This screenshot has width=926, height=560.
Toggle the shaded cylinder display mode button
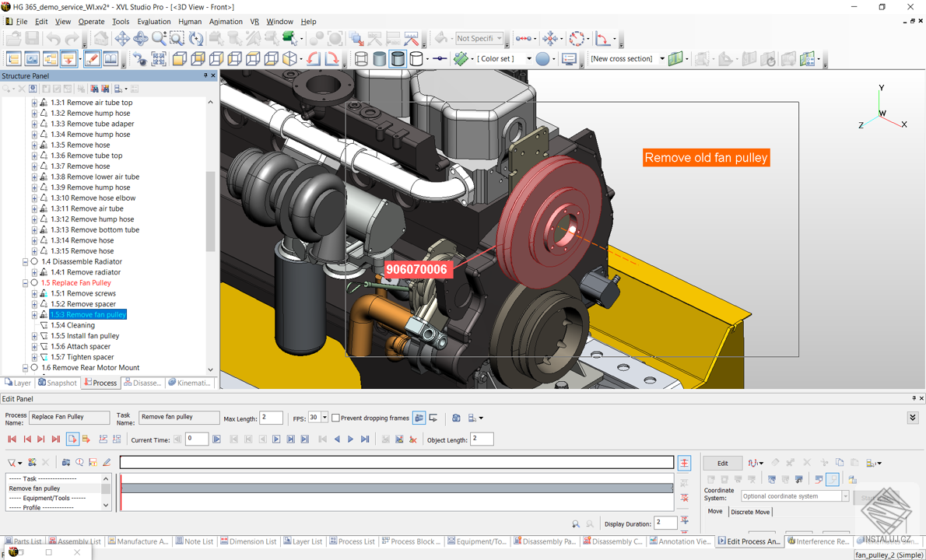(378, 58)
